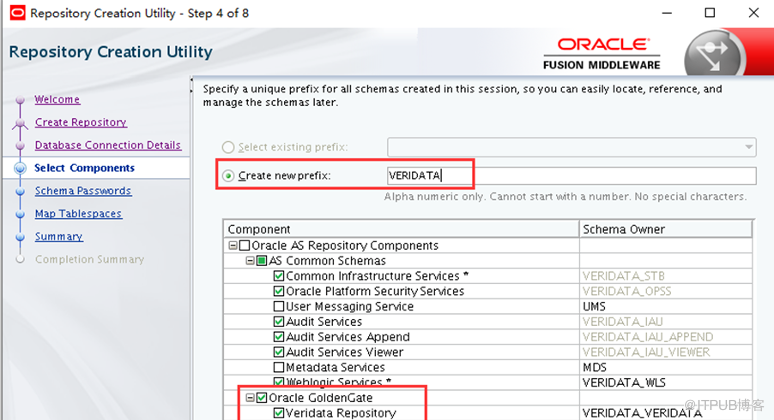This screenshot has width=774, height=420.
Task: Check Metadata Services
Action: (x=279, y=368)
